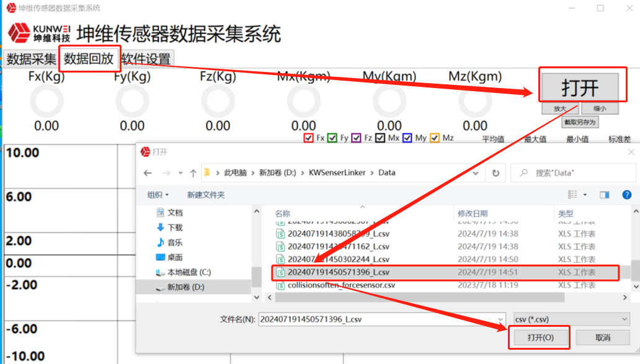Open the 组织 organize dropdown menu
The height and width of the screenshot is (364, 640).
point(158,195)
